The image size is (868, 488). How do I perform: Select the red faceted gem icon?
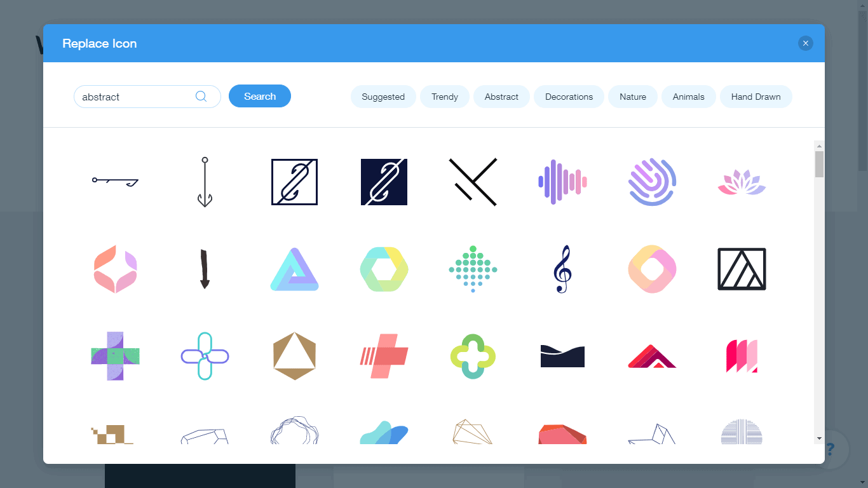pyautogui.click(x=562, y=434)
